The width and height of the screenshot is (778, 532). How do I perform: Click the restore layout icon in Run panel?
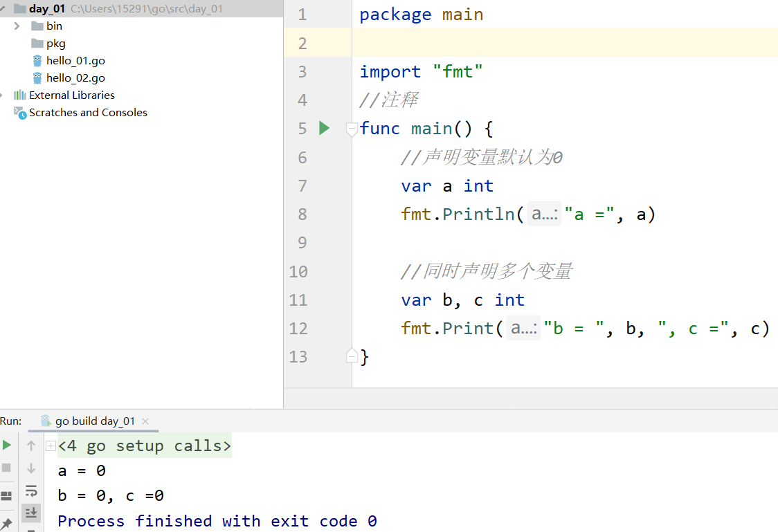(7, 495)
